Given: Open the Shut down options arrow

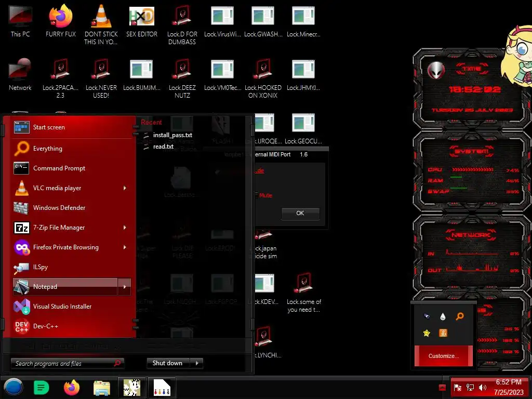Looking at the screenshot, I should tap(197, 363).
